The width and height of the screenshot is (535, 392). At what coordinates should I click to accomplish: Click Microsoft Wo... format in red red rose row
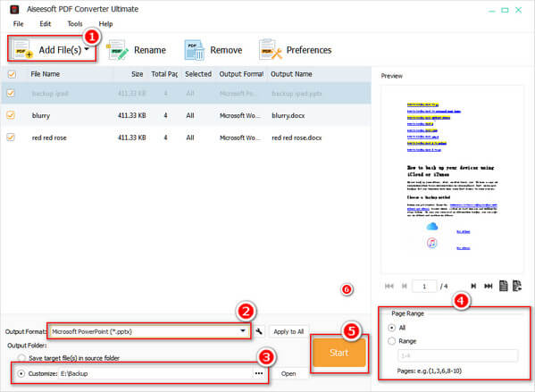240,138
